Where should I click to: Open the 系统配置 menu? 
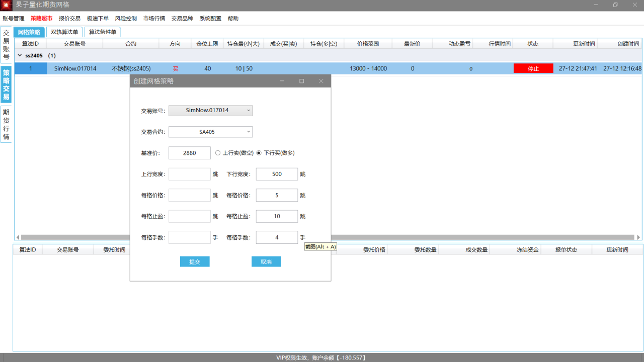click(x=210, y=18)
